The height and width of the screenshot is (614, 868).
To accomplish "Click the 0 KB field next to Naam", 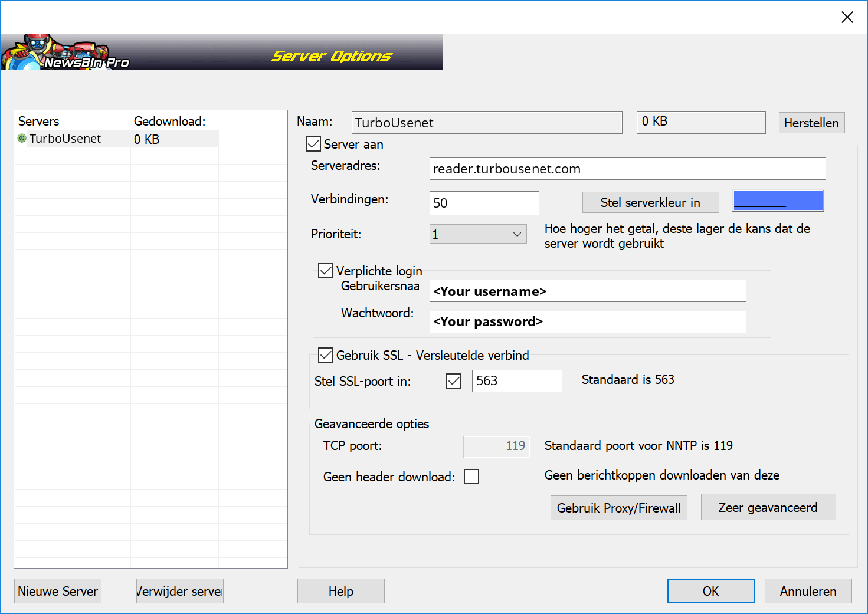I will 701,123.
